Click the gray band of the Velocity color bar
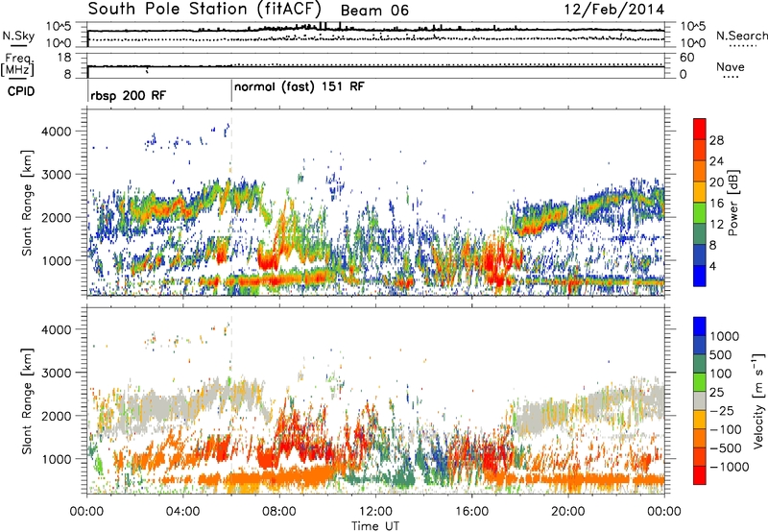The width and height of the screenshot is (768, 532). [700, 400]
